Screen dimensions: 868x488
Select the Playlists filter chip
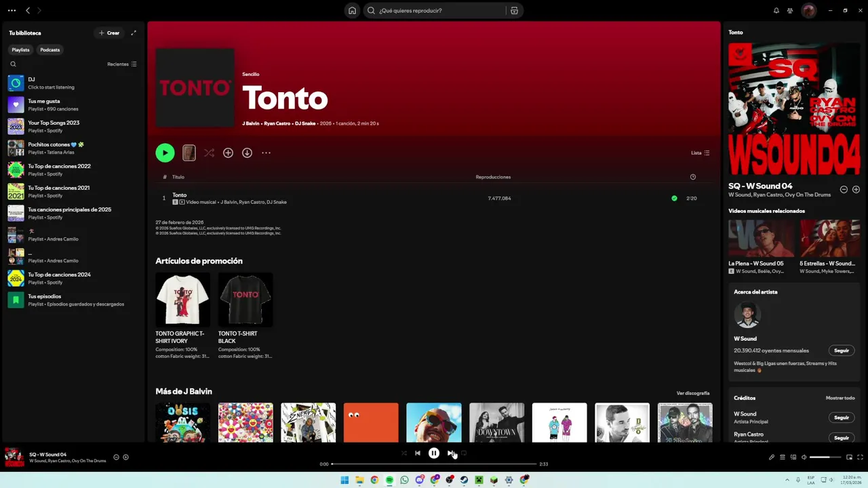tap(20, 49)
